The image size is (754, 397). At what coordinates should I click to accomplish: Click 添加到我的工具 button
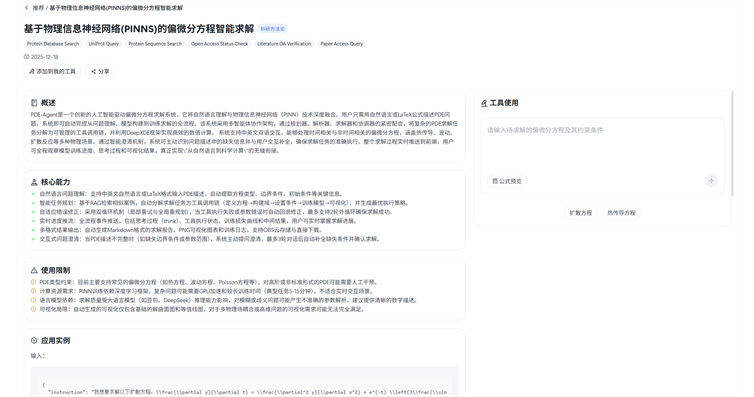52,71
